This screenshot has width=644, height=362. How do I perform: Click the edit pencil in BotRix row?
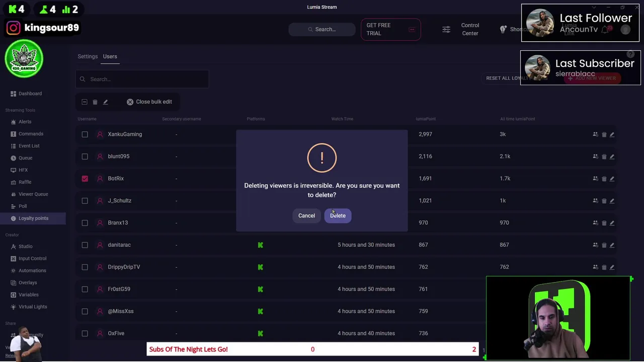[x=612, y=178]
